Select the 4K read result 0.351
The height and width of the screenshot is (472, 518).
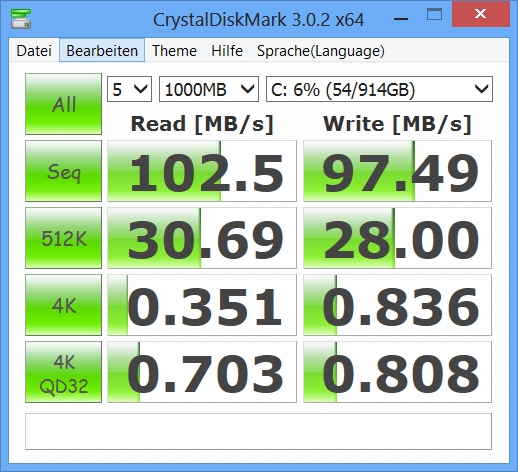202,305
